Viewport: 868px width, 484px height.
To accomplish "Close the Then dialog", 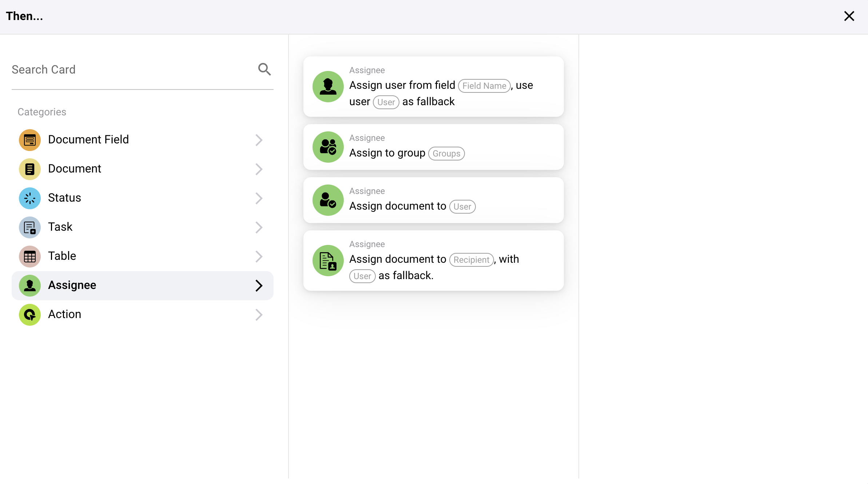I will (849, 16).
